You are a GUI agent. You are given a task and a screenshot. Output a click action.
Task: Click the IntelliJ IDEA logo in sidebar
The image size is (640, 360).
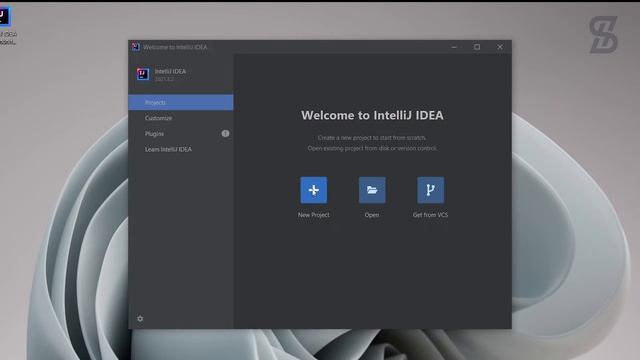[143, 74]
